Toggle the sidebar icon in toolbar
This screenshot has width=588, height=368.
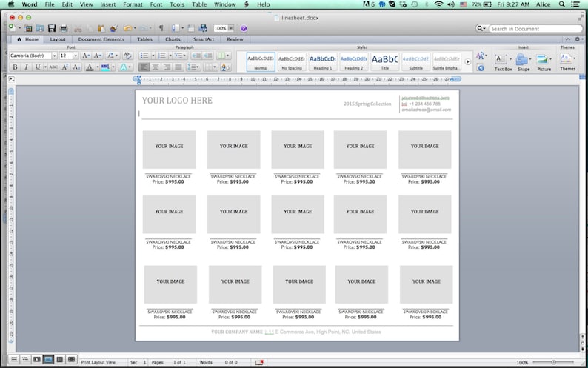point(176,28)
